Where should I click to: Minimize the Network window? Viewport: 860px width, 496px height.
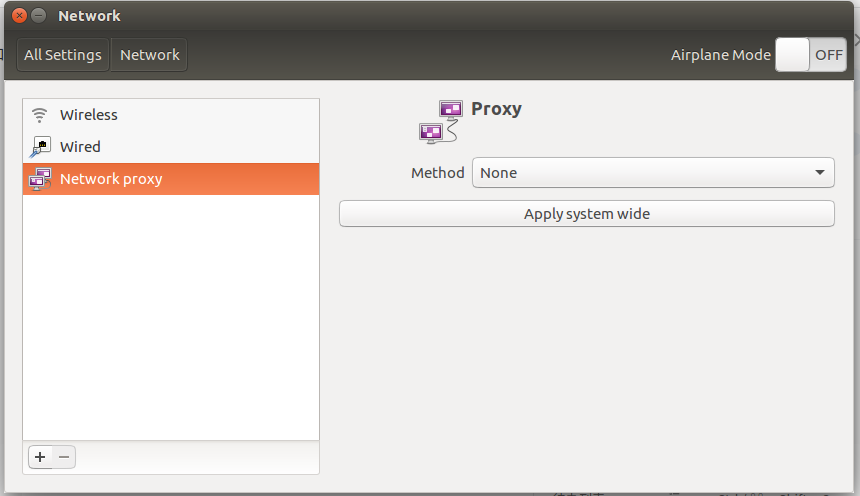(38, 15)
